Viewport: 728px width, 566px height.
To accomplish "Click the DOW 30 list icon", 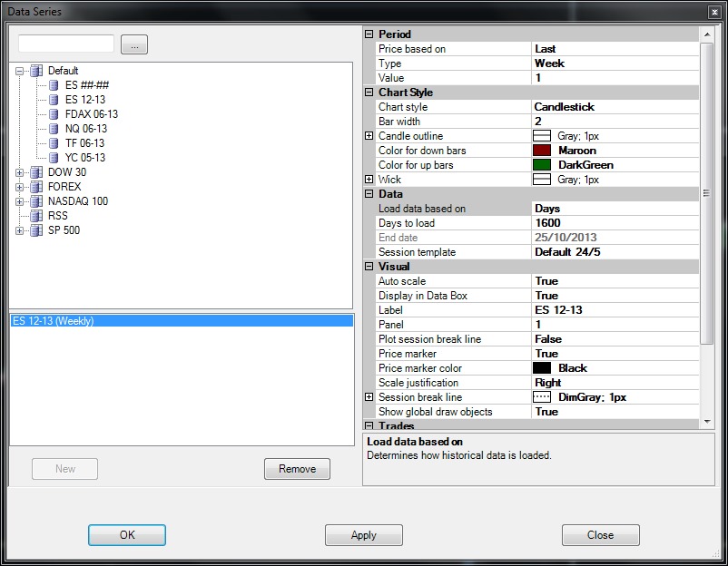I will coord(36,172).
